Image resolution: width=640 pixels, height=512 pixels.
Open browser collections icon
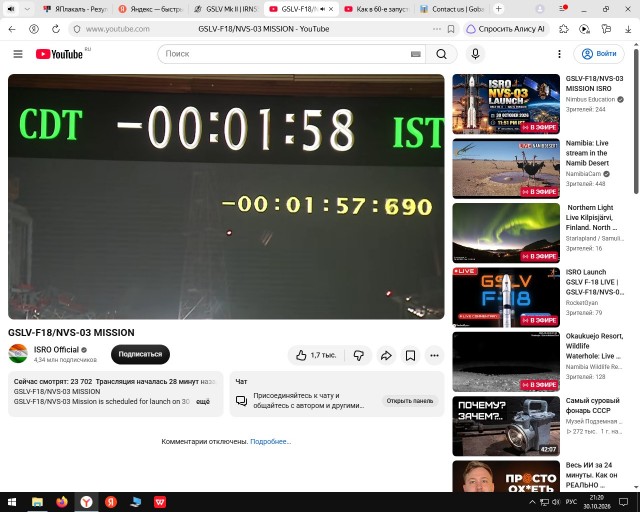(606, 29)
